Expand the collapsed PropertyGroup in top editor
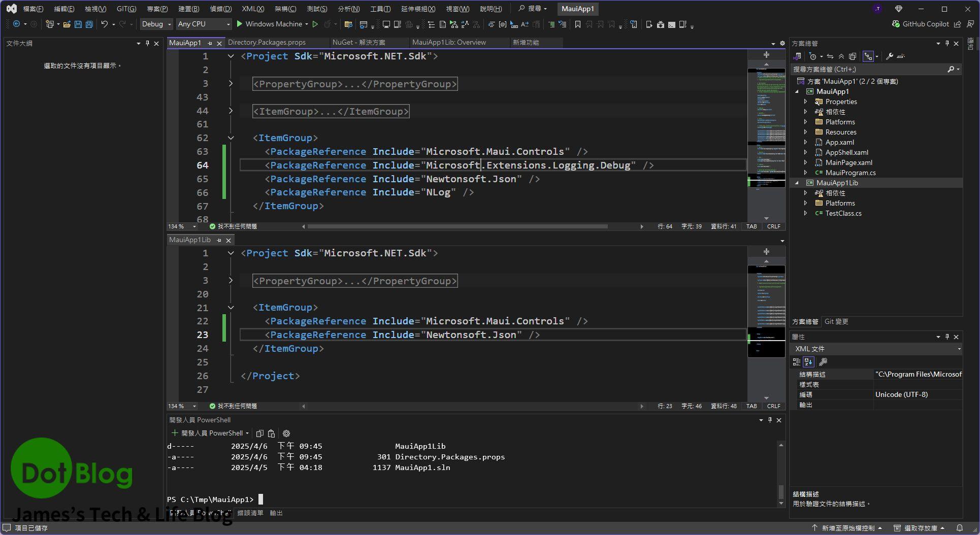This screenshot has width=980, height=535. 231,84
